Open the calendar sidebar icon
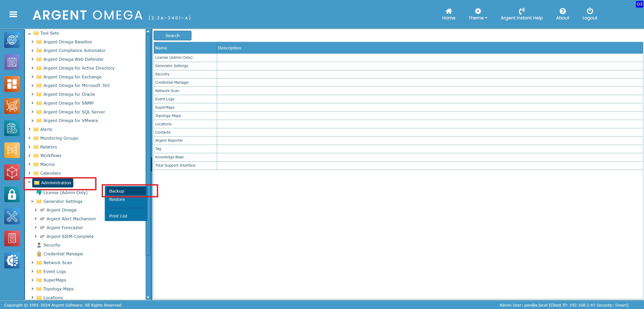Image resolution: width=644 pixels, height=309 pixels. coord(12,62)
